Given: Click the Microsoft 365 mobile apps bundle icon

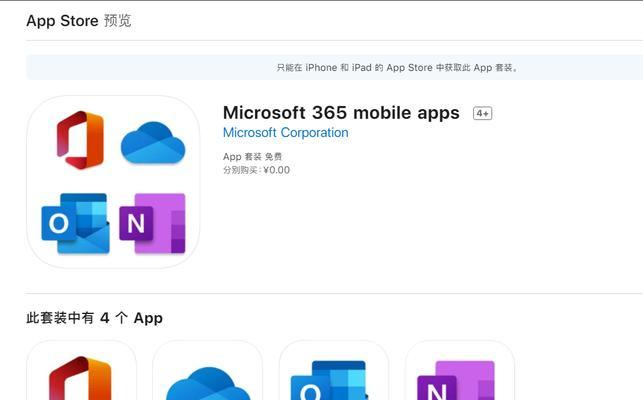Looking at the screenshot, I should point(113,182).
